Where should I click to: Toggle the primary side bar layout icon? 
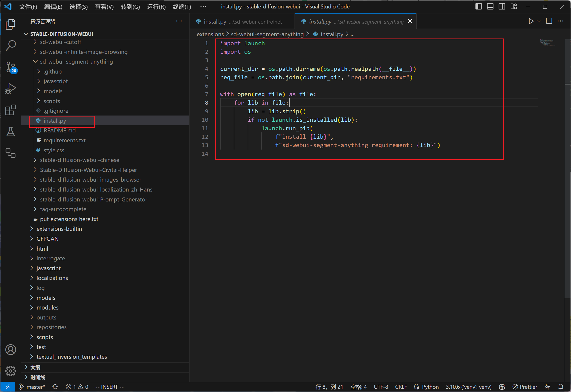(x=478, y=7)
